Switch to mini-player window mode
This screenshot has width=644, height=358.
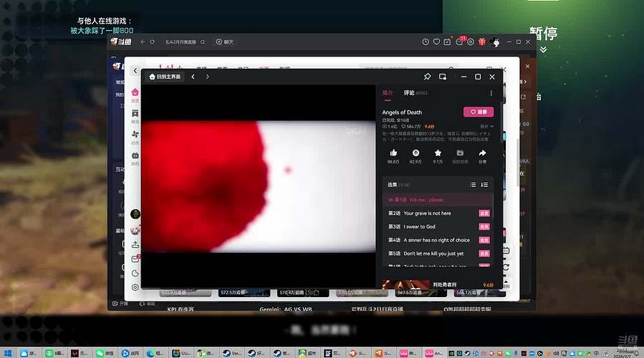coord(443,77)
